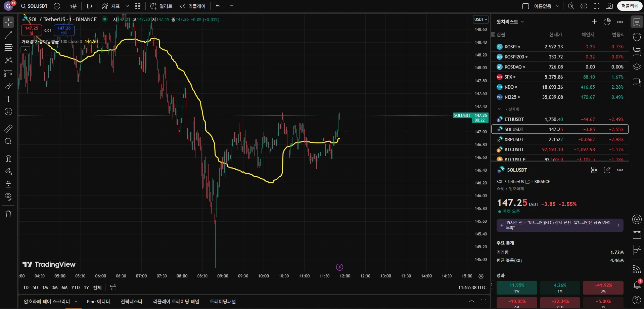
Task: Open the emoji icons tool
Action: [8, 112]
